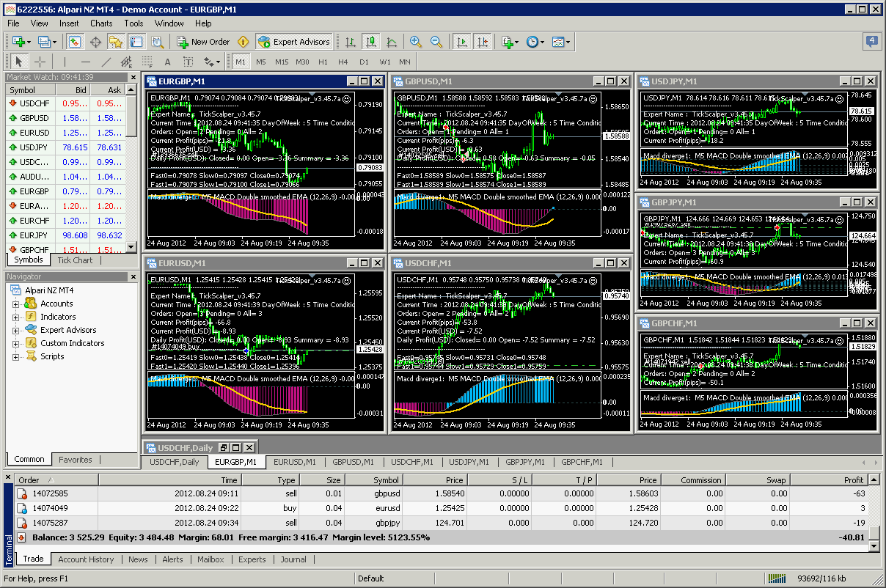Open the Templates toolbar icon
Viewport: 886px width, 588px height.
click(x=558, y=42)
